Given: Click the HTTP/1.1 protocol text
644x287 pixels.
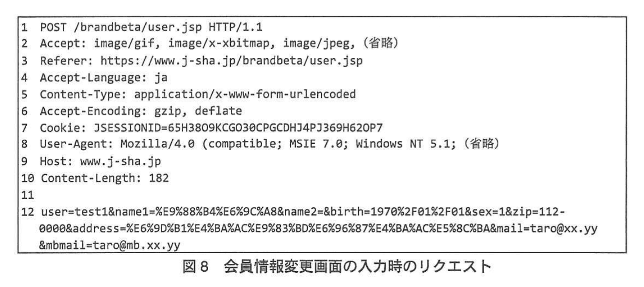Looking at the screenshot, I should click(x=235, y=27).
